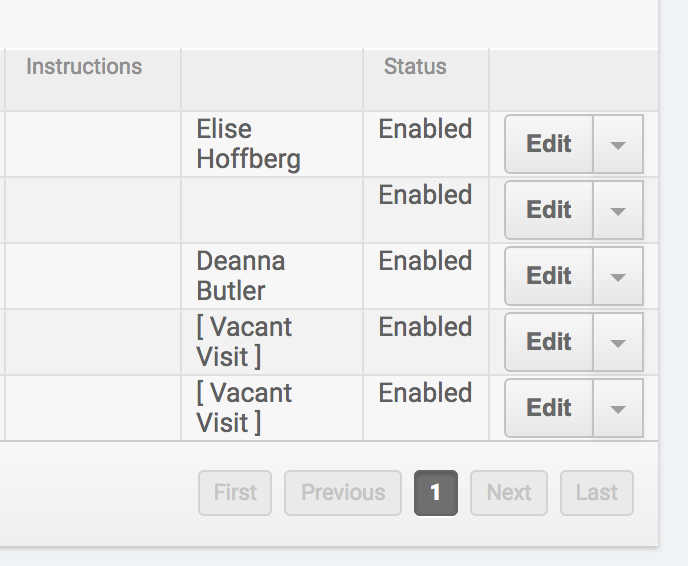Jump to Last page in pagination
688x566 pixels.
[597, 493]
